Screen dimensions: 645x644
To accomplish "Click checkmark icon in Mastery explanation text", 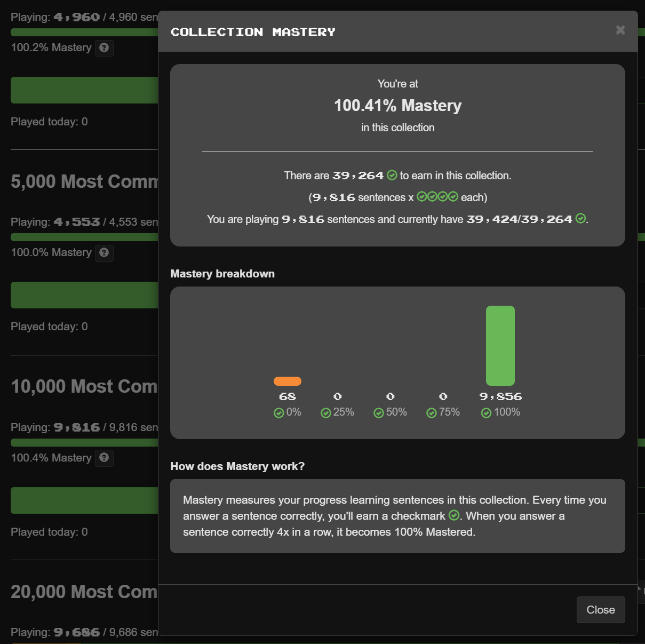I will tap(454, 515).
